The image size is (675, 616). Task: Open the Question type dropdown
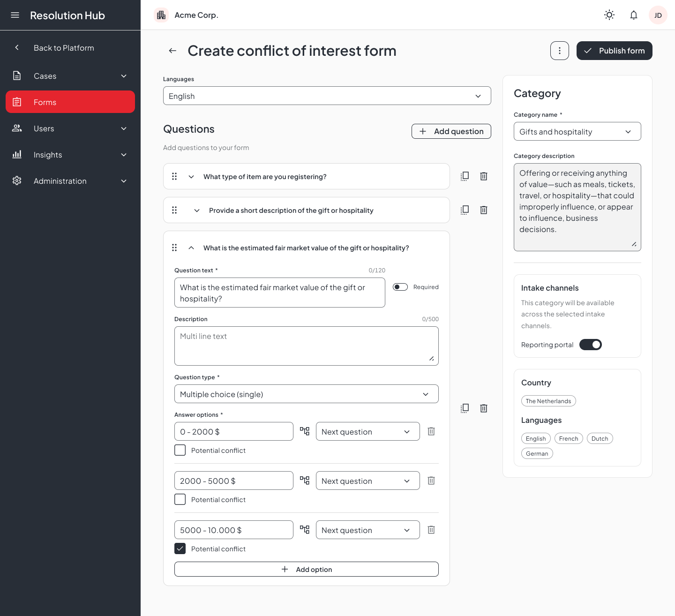[307, 394]
